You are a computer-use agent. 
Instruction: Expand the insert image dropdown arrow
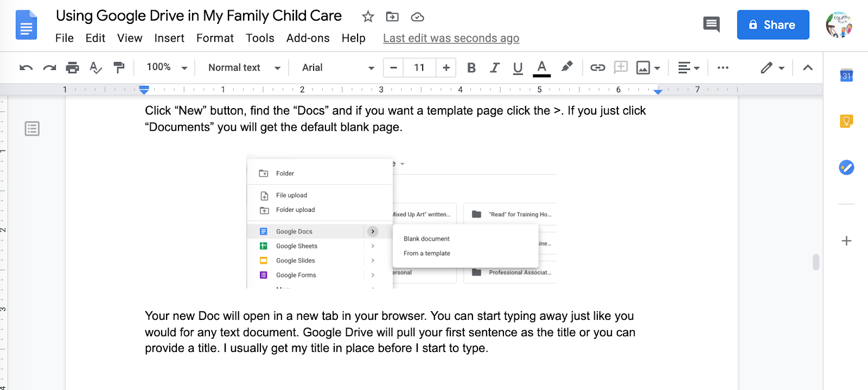[657, 68]
